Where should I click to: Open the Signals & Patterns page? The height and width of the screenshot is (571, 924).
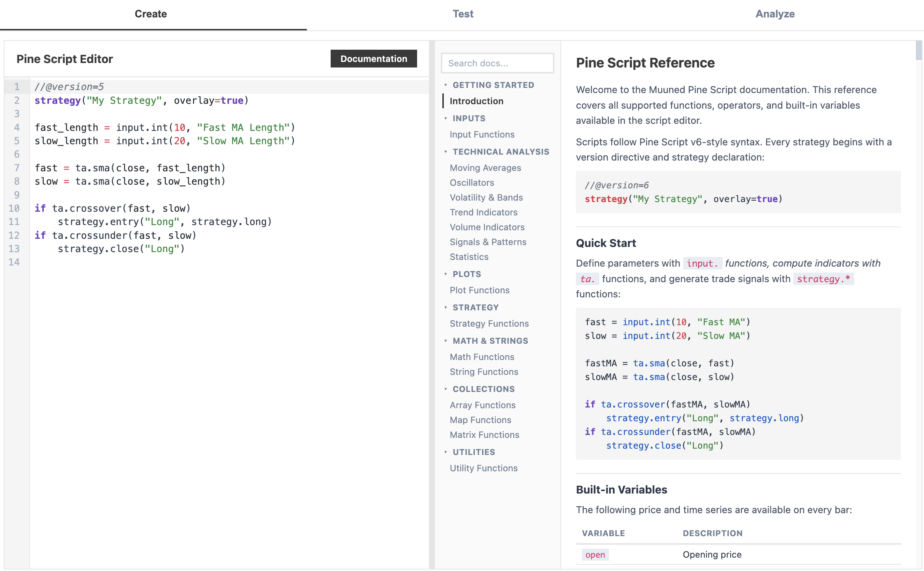click(x=488, y=242)
